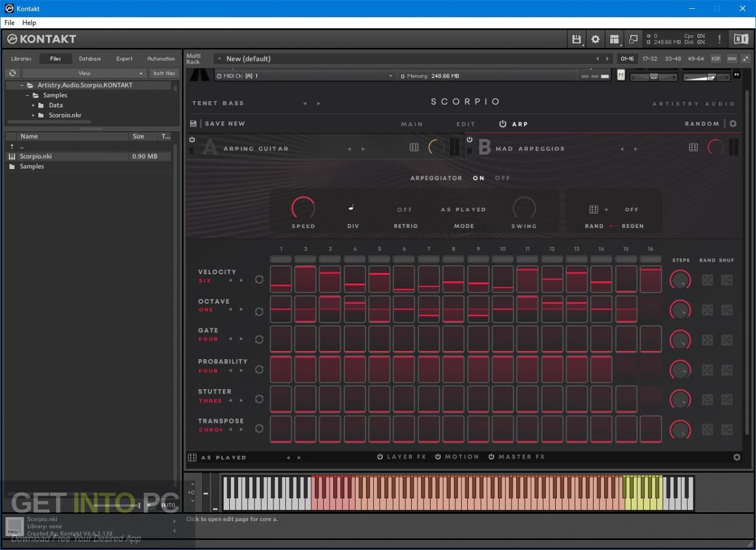Viewport: 756px width, 550px height.
Task: Click the Instr Nav button
Action: [x=164, y=73]
